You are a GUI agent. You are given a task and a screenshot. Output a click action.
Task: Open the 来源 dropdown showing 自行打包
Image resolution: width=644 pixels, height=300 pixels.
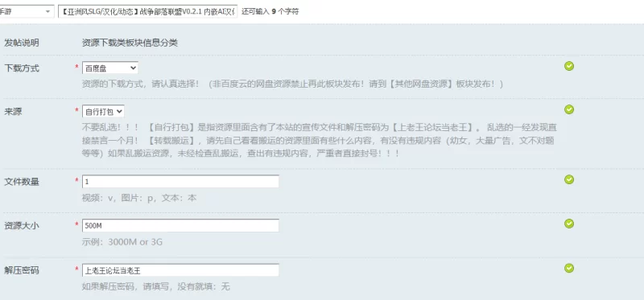(x=103, y=112)
